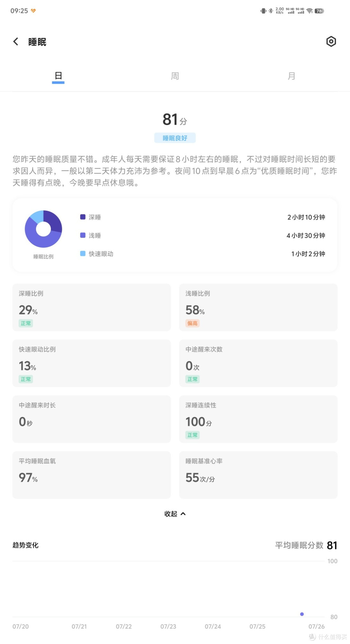Switch to the 月 (month) tab
The width and height of the screenshot is (350, 644).
tap(291, 76)
